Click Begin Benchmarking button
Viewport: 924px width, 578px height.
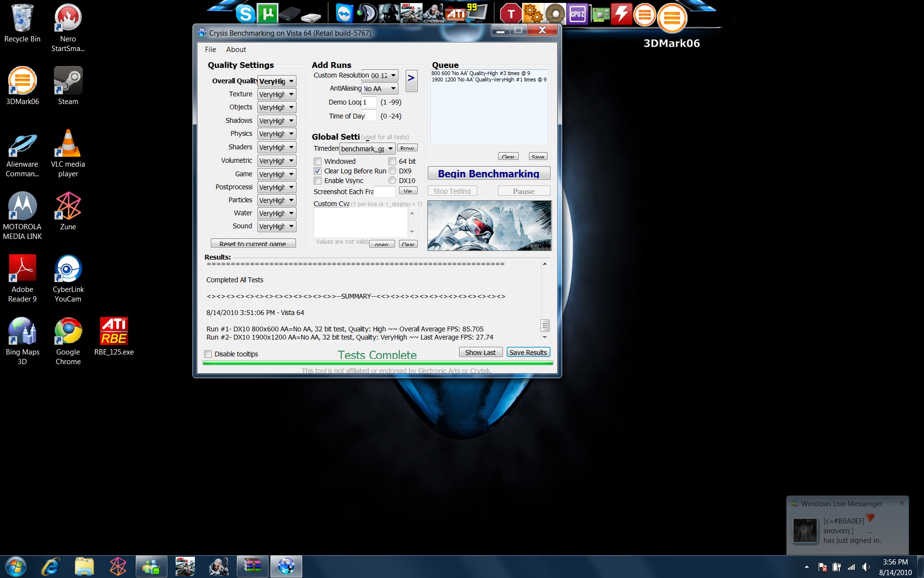(488, 174)
